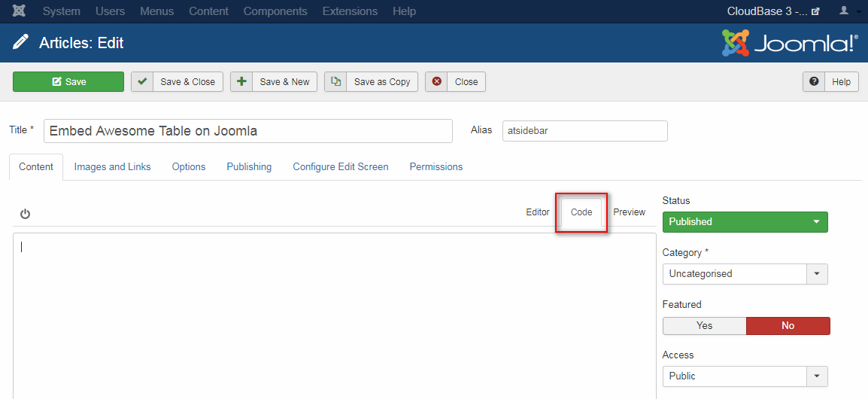Screen dimensions: 868x399
Task: Click the Close button label
Action: click(x=466, y=82)
